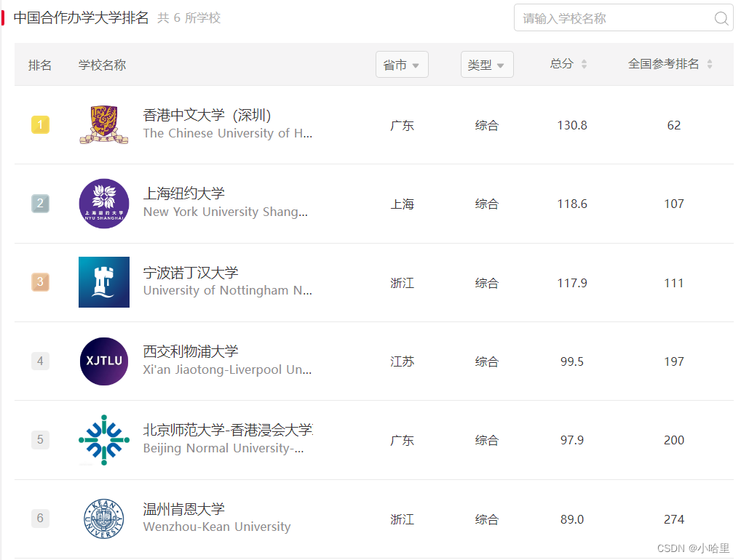Click 广东 province cell in CUHK Shenzhen row
The image size is (741, 560).
(x=402, y=125)
